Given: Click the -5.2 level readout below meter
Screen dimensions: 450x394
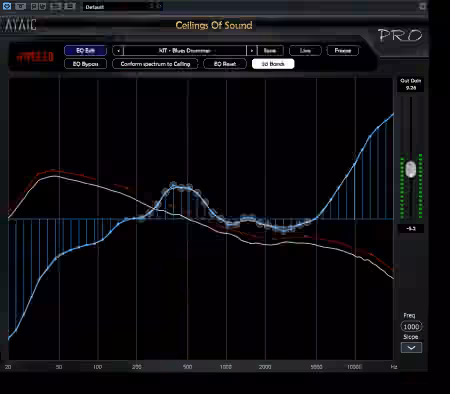Looking at the screenshot, I should pyautogui.click(x=411, y=228).
